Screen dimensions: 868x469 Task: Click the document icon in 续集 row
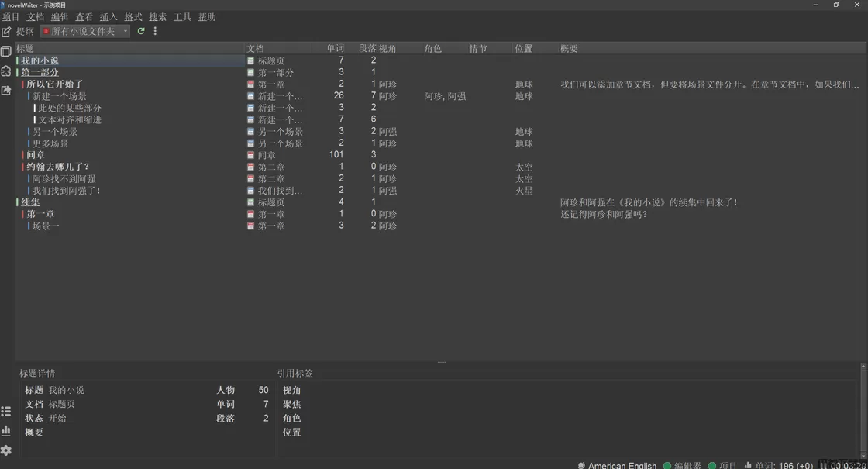pos(251,202)
